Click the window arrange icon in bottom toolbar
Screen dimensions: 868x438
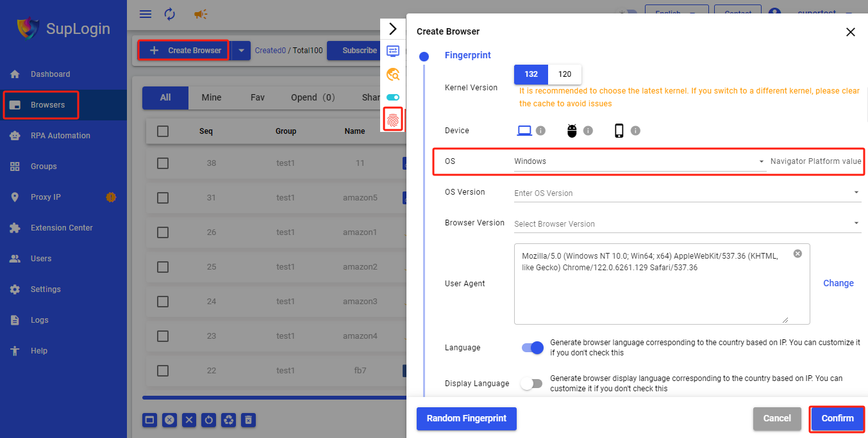[x=149, y=420]
